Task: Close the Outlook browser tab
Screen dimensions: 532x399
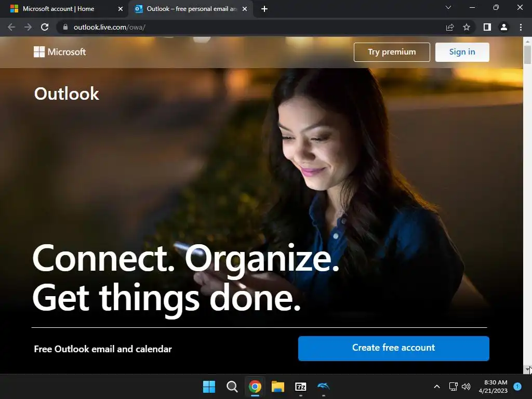Action: tap(245, 9)
